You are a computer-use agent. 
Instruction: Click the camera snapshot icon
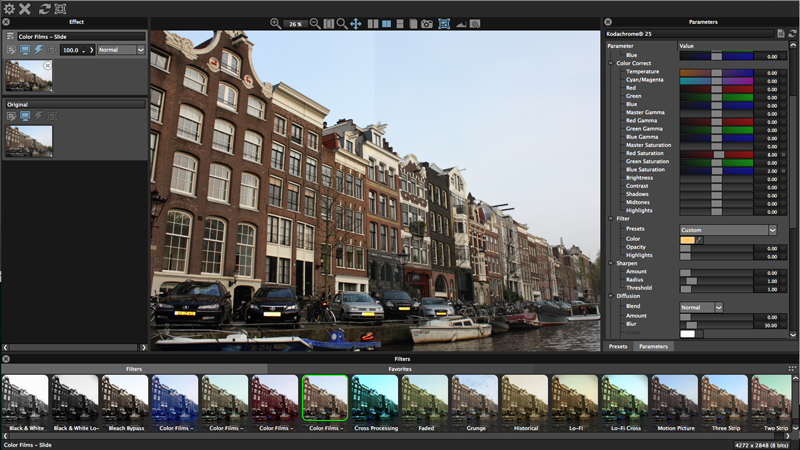(x=427, y=23)
